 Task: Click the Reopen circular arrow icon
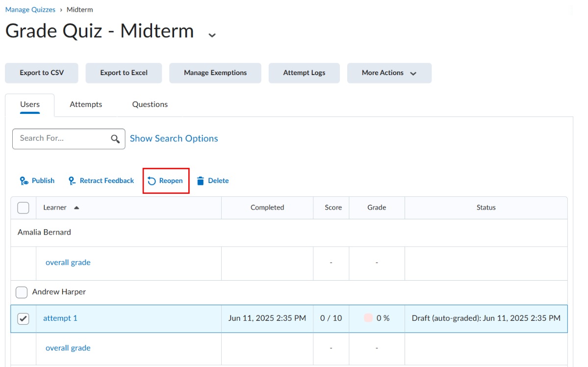pyautogui.click(x=152, y=181)
